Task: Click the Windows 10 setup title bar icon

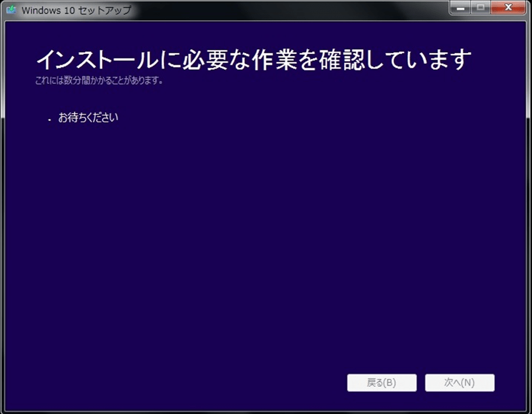Action: 11,9
